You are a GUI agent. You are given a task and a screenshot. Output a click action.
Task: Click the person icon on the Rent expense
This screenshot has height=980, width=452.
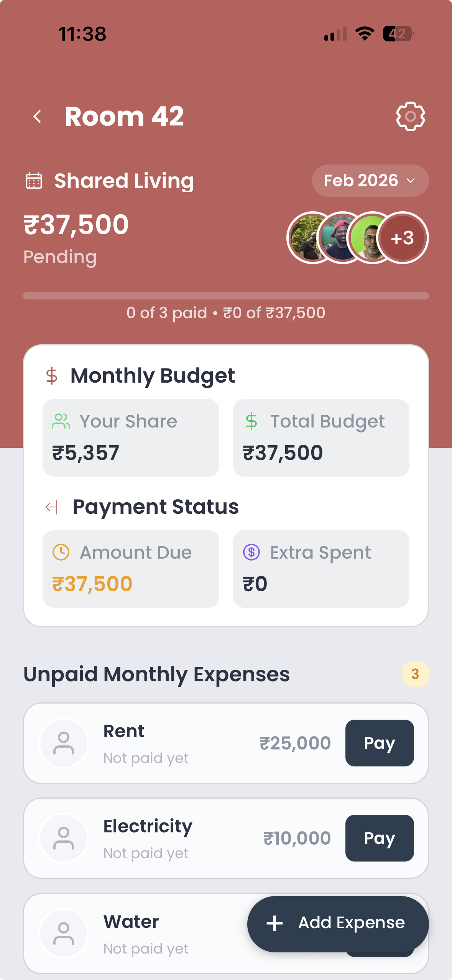point(64,743)
